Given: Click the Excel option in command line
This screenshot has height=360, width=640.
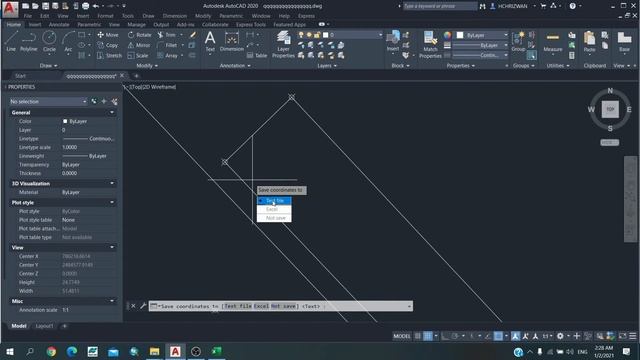Looking at the screenshot, I should (x=261, y=306).
